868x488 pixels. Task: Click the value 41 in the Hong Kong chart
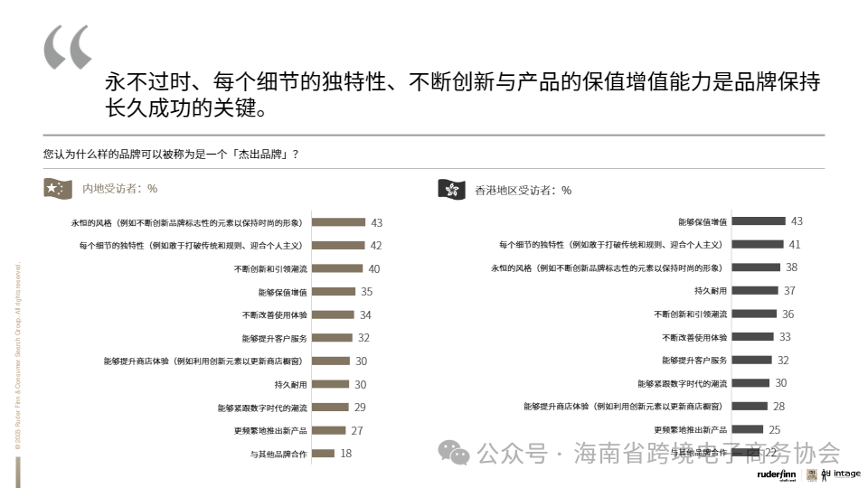point(795,245)
